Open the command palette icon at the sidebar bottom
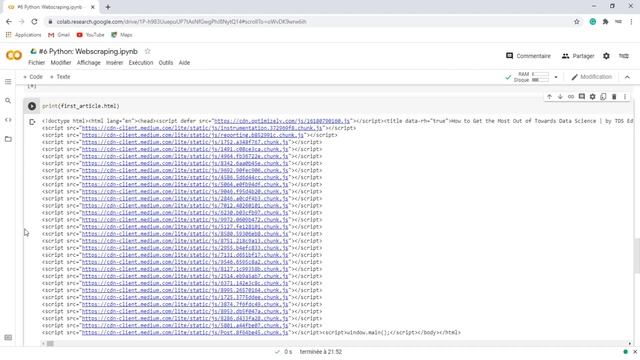Viewport: 640px width, 360px height. coord(8,338)
